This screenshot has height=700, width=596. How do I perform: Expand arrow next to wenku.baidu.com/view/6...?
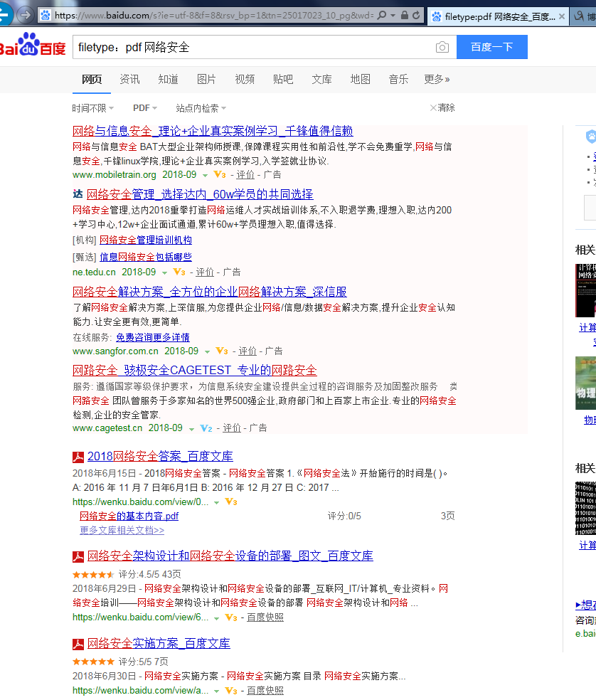point(216,618)
